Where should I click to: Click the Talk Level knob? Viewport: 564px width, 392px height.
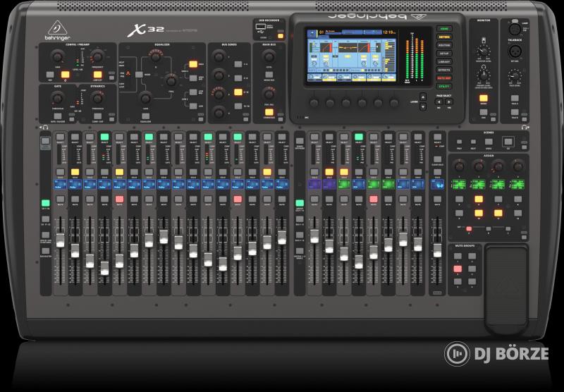(x=515, y=76)
